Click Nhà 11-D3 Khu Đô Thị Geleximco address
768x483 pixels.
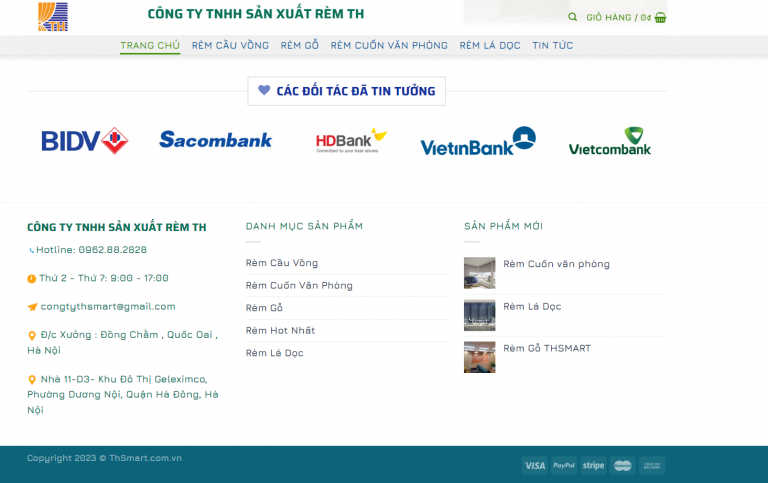pyautogui.click(x=122, y=394)
